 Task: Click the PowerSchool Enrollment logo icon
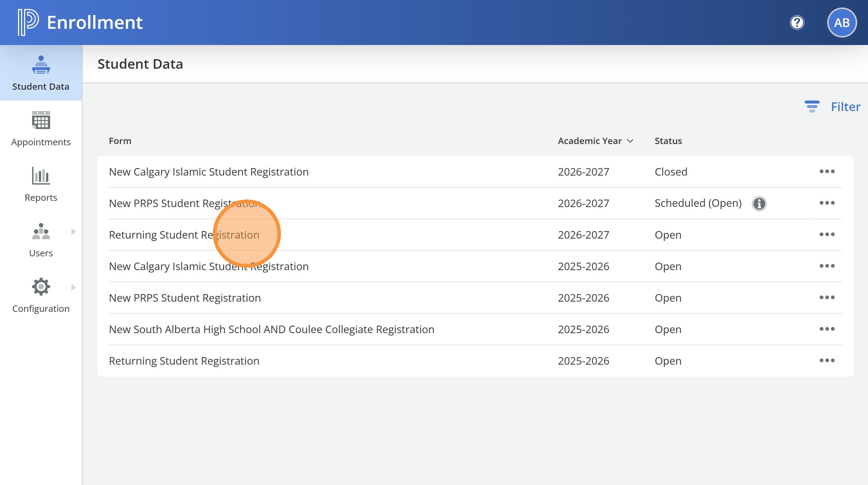[x=28, y=22]
